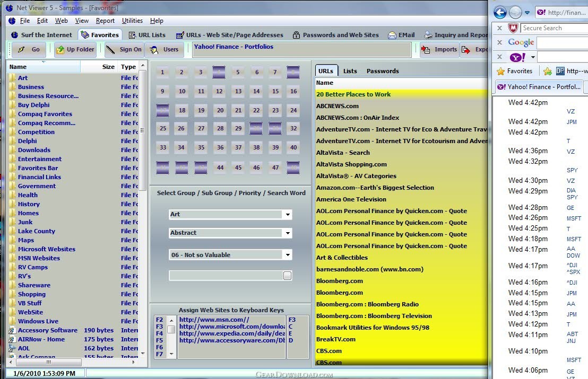Click the Yahoo Y! toolbar logo

[x=517, y=57]
